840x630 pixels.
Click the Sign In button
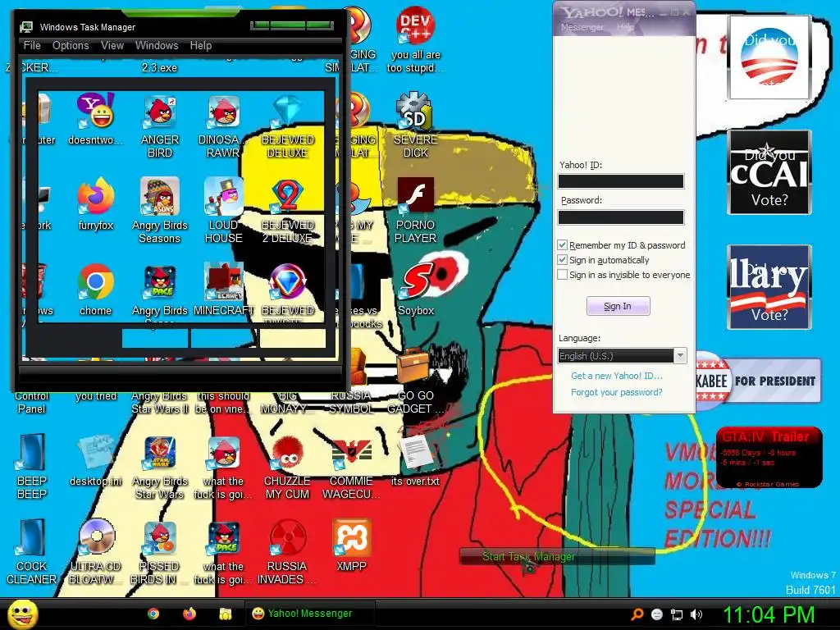[619, 306]
